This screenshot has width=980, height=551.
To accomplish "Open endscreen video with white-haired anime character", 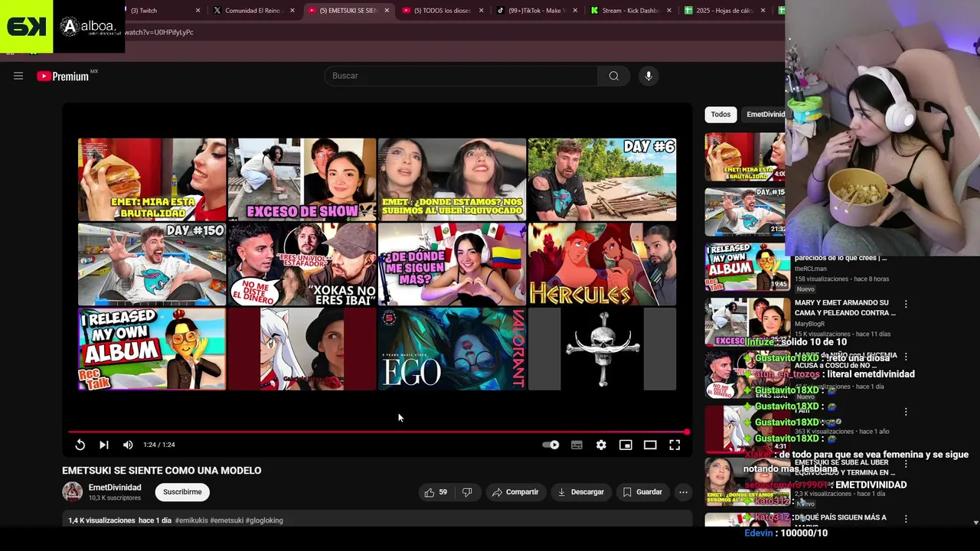I will pos(302,349).
